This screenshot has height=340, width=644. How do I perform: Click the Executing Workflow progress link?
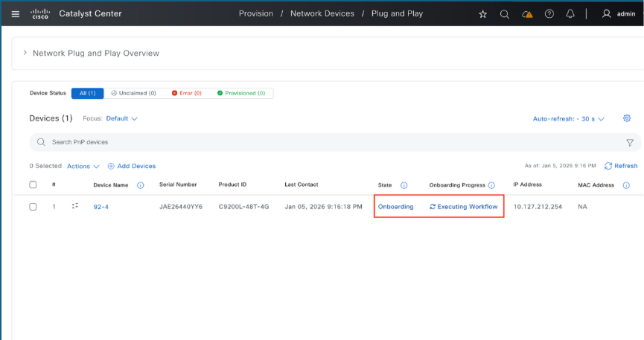pos(463,207)
